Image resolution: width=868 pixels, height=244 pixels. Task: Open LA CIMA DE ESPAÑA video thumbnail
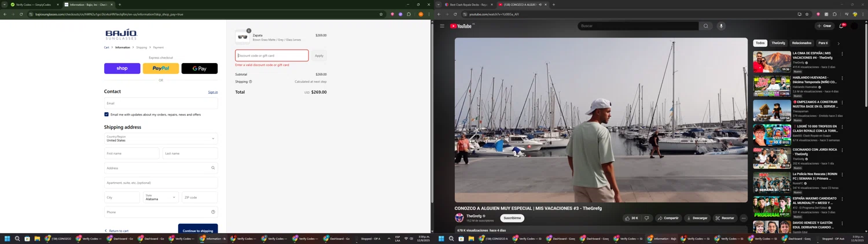pos(772,61)
